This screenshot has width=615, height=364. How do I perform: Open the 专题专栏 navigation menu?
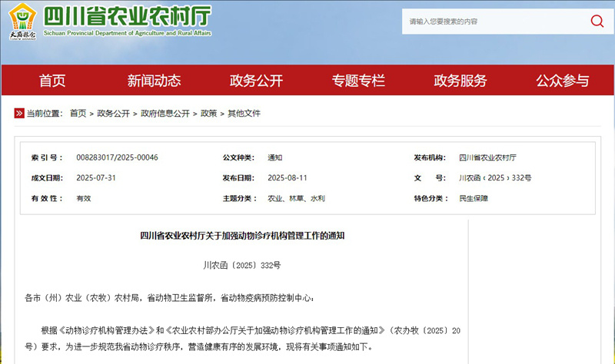click(x=358, y=81)
